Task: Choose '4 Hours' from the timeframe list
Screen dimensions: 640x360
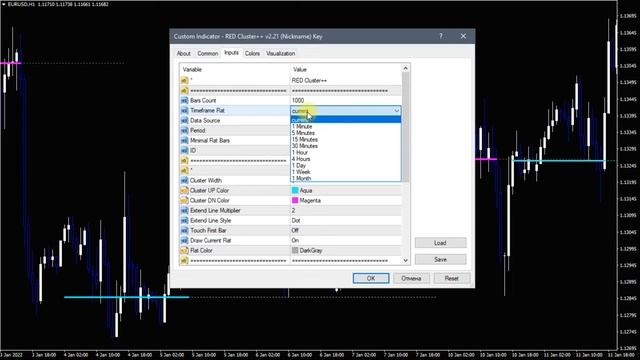Action: [x=346, y=159]
